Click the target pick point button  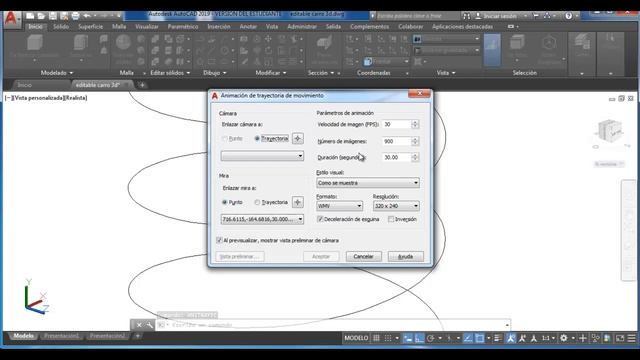(298, 202)
